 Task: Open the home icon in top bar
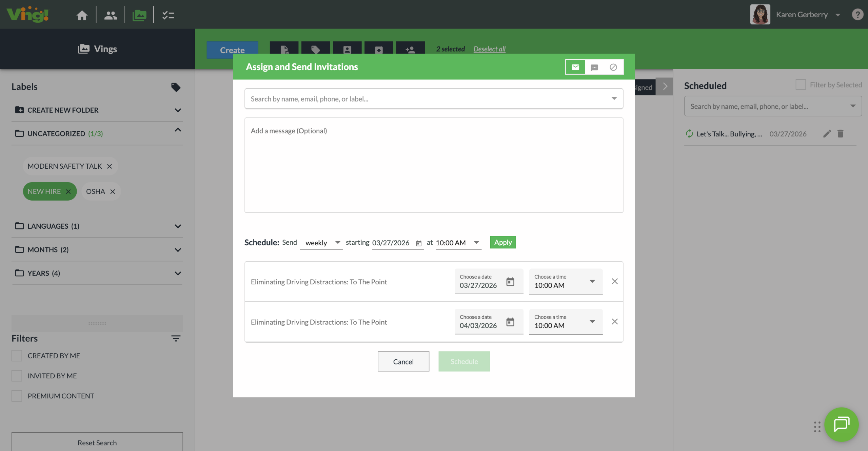point(82,15)
